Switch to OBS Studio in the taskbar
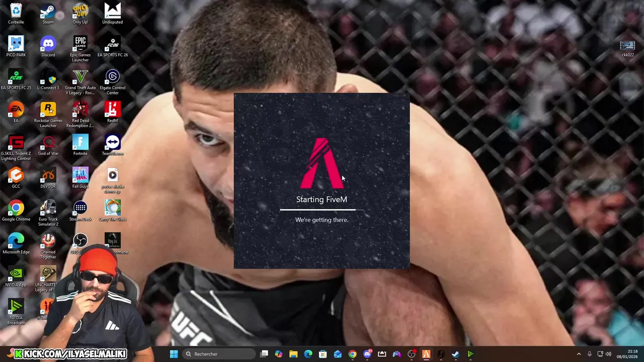The height and width of the screenshot is (362, 644). (412, 354)
